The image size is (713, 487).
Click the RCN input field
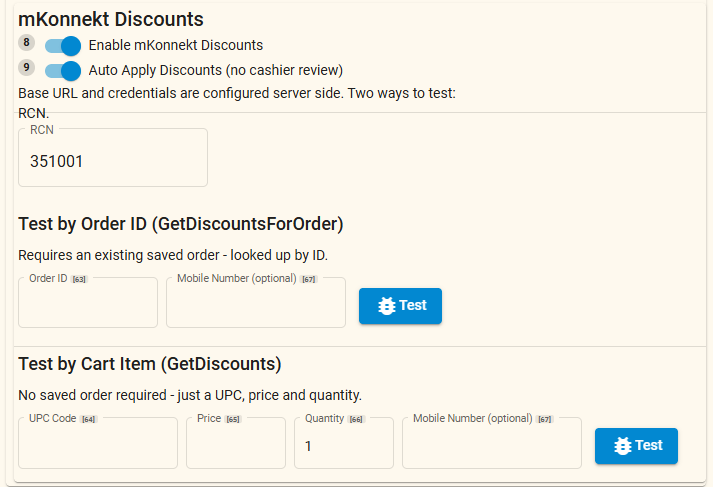click(113, 157)
